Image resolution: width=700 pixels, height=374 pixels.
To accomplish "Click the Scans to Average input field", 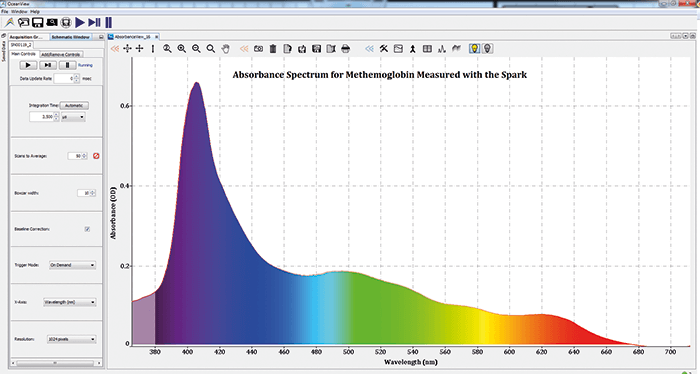I will point(78,156).
